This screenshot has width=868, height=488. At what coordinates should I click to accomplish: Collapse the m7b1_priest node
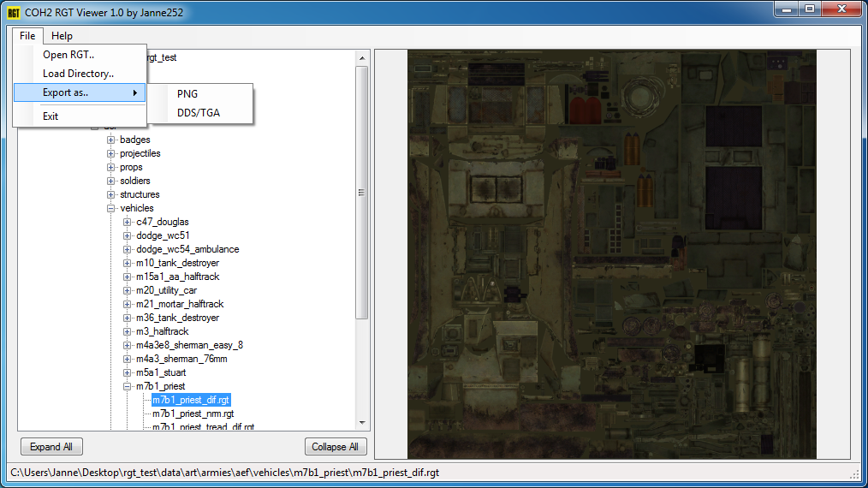coord(127,386)
